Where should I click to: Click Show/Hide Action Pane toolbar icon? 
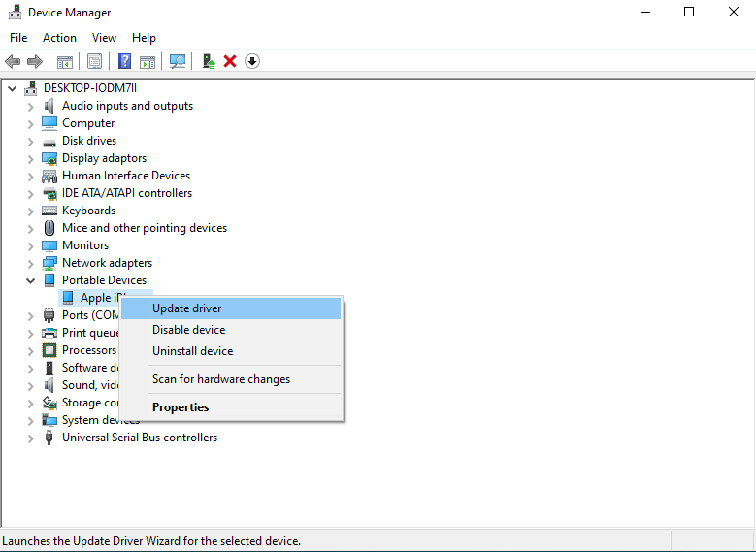tap(148, 62)
